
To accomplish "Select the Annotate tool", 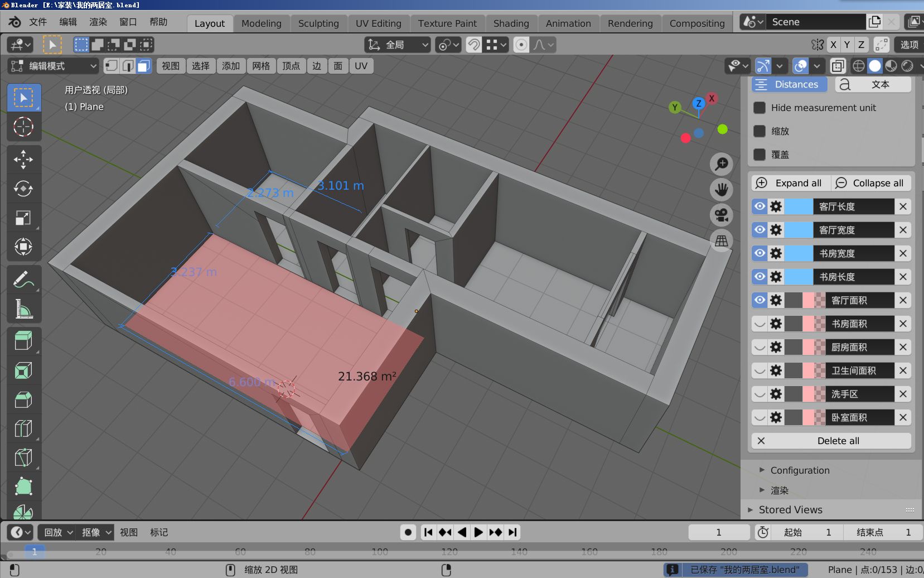I will pyautogui.click(x=23, y=278).
